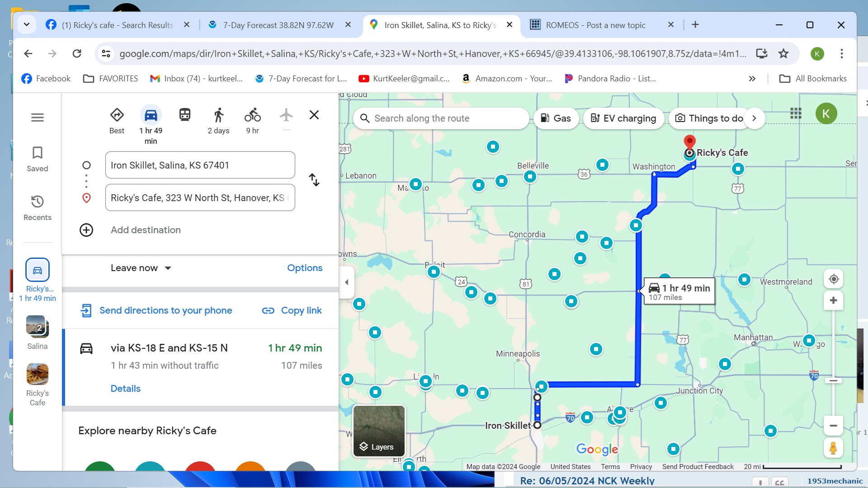Reverse starting point and destination
Screen dimensions: 868x488
(x=314, y=180)
